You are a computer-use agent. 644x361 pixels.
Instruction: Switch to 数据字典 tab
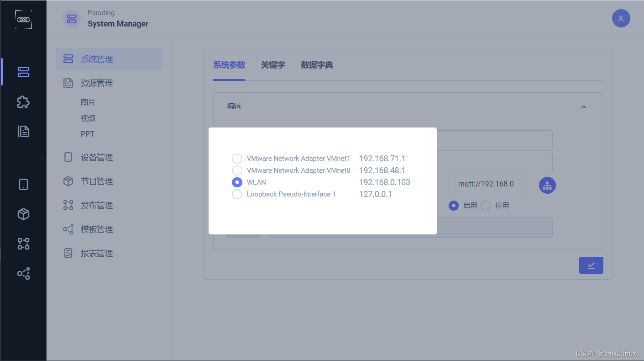[x=317, y=65]
